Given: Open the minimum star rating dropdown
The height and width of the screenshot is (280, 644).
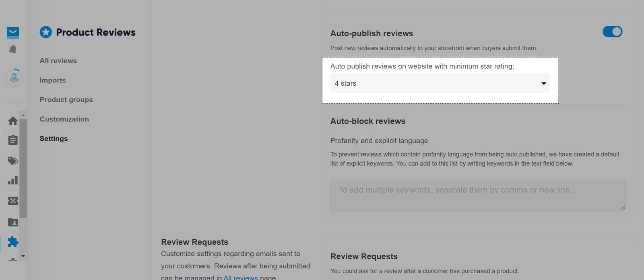Looking at the screenshot, I should click(x=440, y=83).
